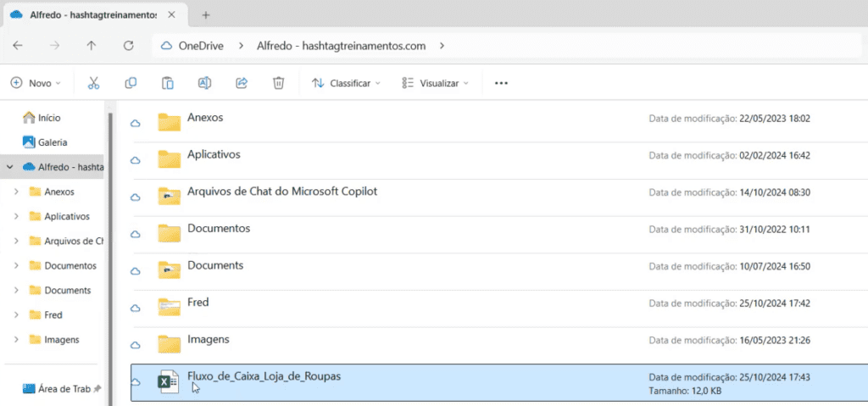
Task: Click the cloud status icon beside Anexos
Action: [135, 124]
